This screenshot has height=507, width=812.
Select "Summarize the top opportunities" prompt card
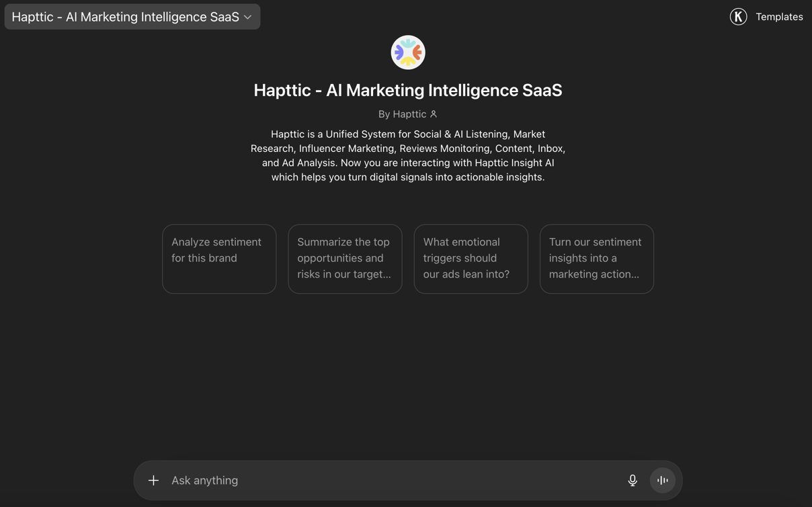point(345,259)
